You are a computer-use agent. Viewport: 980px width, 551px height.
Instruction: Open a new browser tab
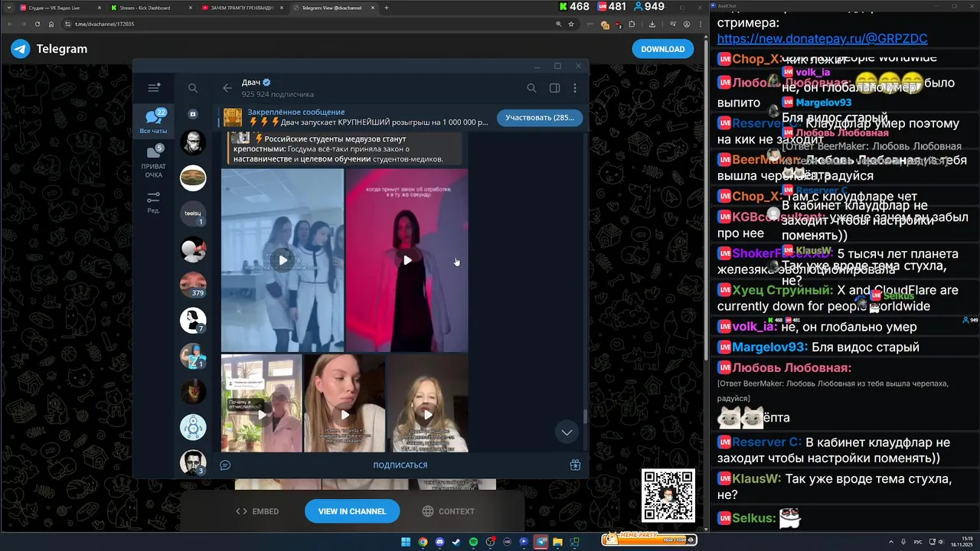[x=386, y=8]
